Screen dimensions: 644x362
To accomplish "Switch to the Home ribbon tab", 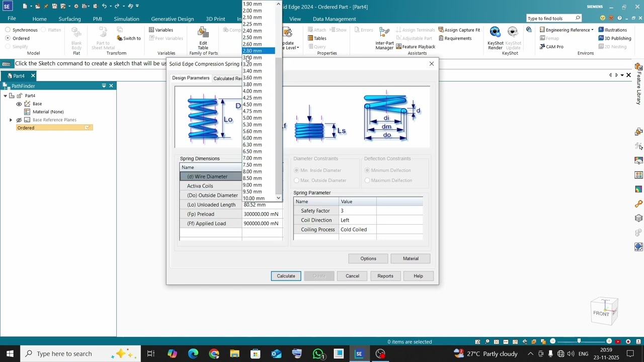I will coord(40,19).
